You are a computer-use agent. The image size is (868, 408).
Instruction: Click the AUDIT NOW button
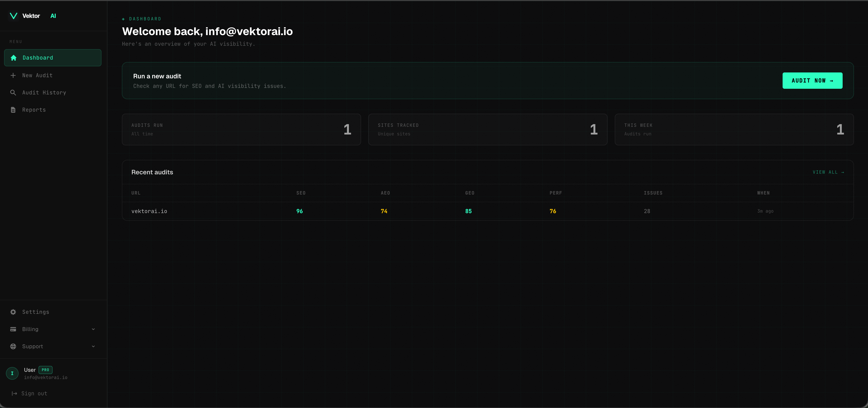point(813,81)
